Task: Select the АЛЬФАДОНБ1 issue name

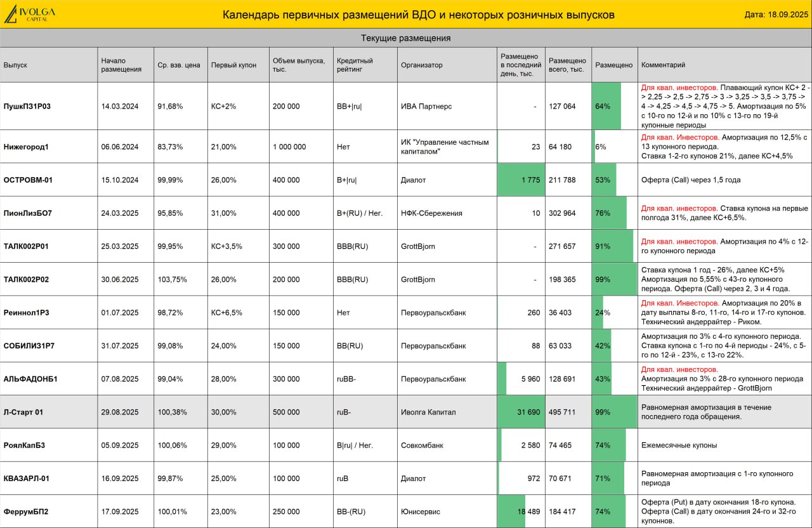Action: [x=30, y=379]
